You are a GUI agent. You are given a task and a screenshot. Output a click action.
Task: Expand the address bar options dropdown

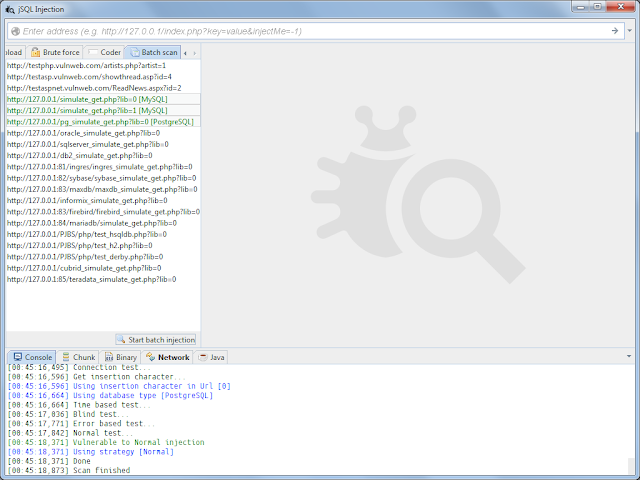(630, 31)
